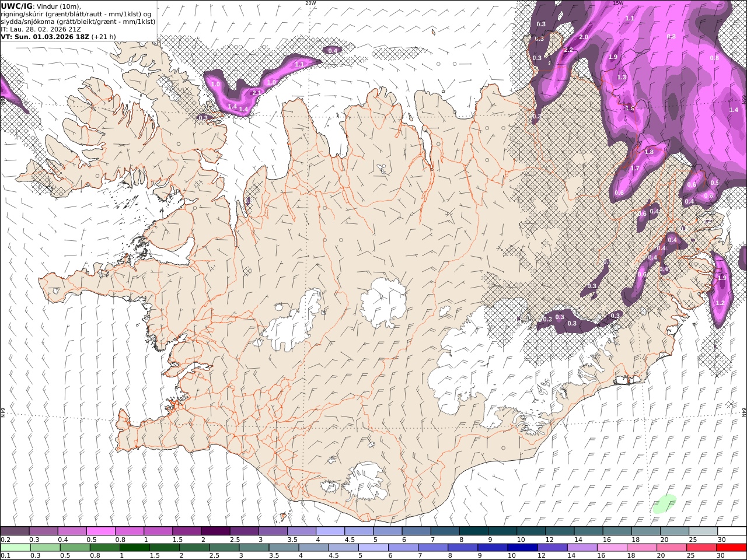Viewport: 747px width, 560px height.
Task: Click the bright red 30 swatch in the rain legend
Action: click(x=731, y=547)
